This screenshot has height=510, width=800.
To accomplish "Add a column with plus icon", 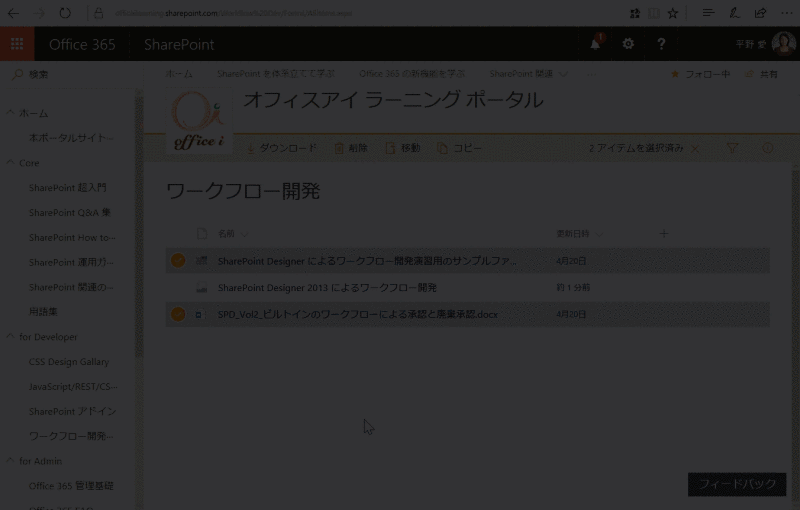I will click(664, 234).
